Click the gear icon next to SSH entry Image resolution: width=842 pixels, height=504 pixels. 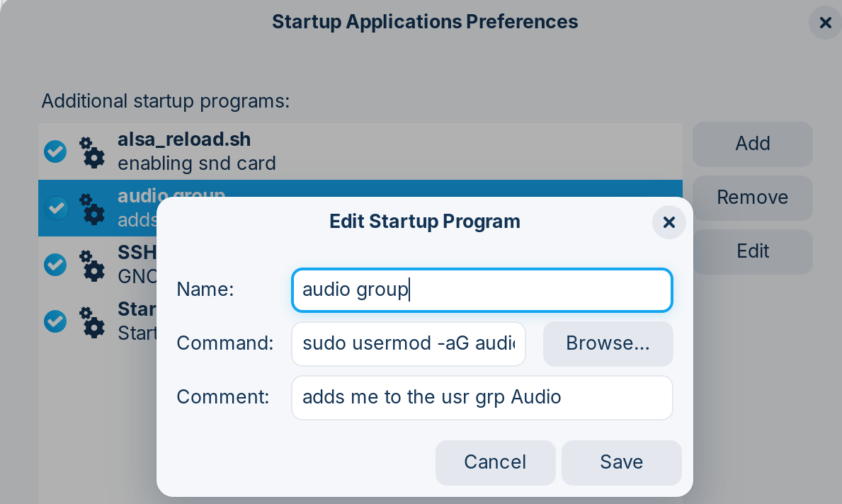pos(92,265)
